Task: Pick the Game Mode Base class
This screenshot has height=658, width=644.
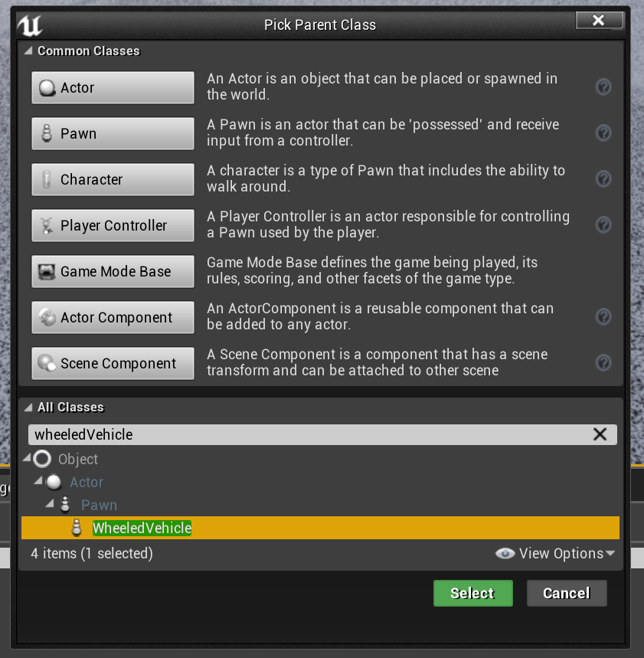Action: click(113, 271)
